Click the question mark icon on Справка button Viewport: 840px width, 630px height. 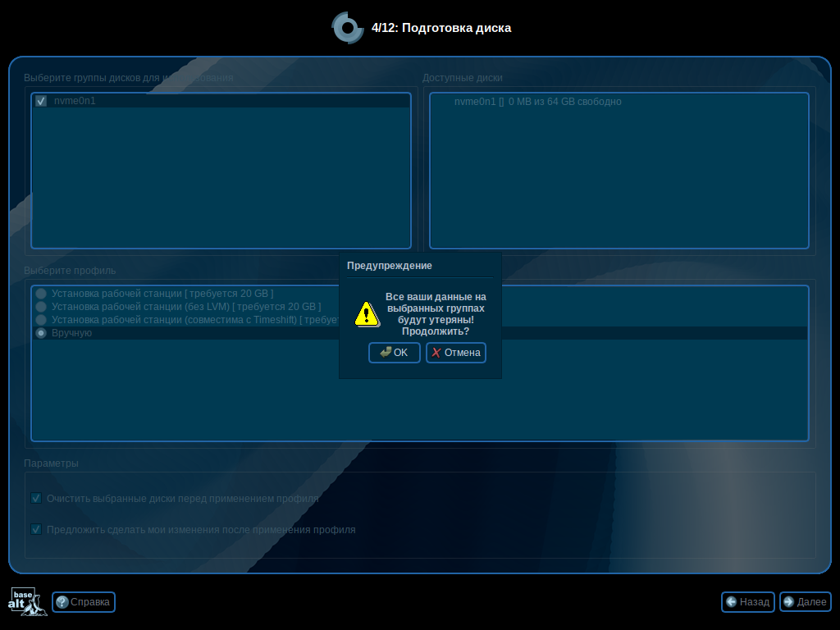(x=62, y=601)
